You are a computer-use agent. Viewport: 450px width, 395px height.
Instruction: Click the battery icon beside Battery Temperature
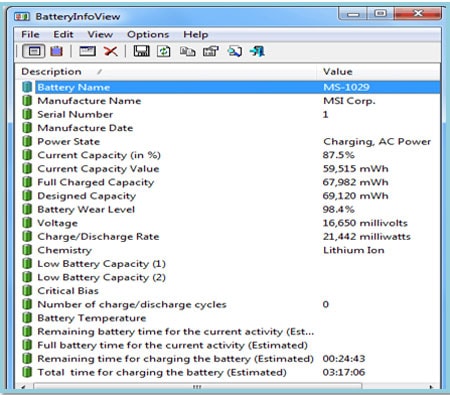pos(27,318)
